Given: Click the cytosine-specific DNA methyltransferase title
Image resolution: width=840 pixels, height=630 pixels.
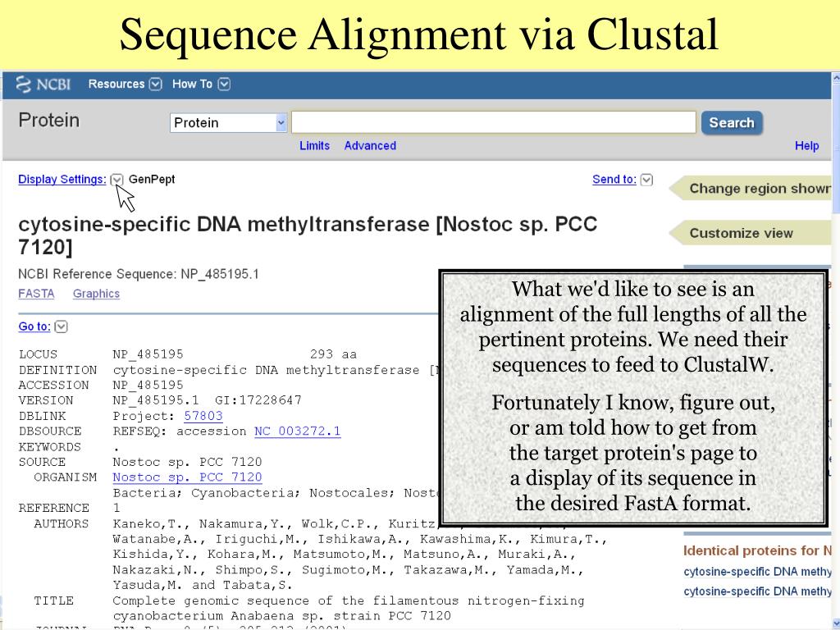Looking at the screenshot, I should 308,235.
